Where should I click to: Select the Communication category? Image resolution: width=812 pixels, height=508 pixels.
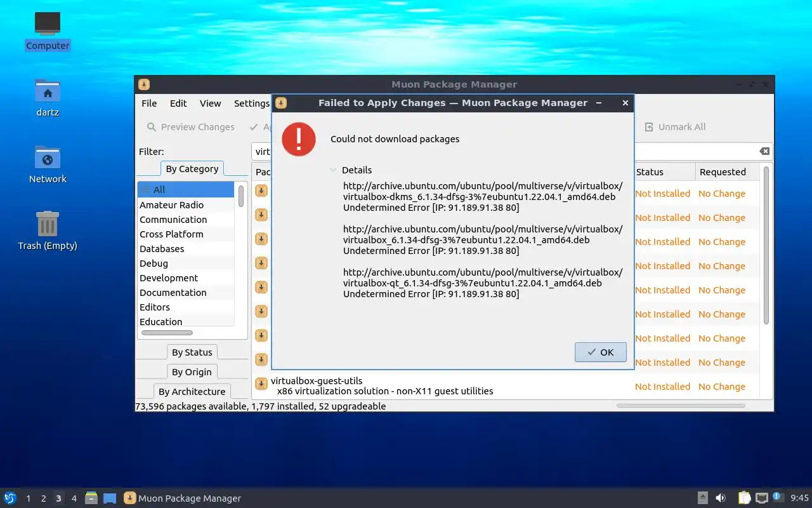(186, 220)
